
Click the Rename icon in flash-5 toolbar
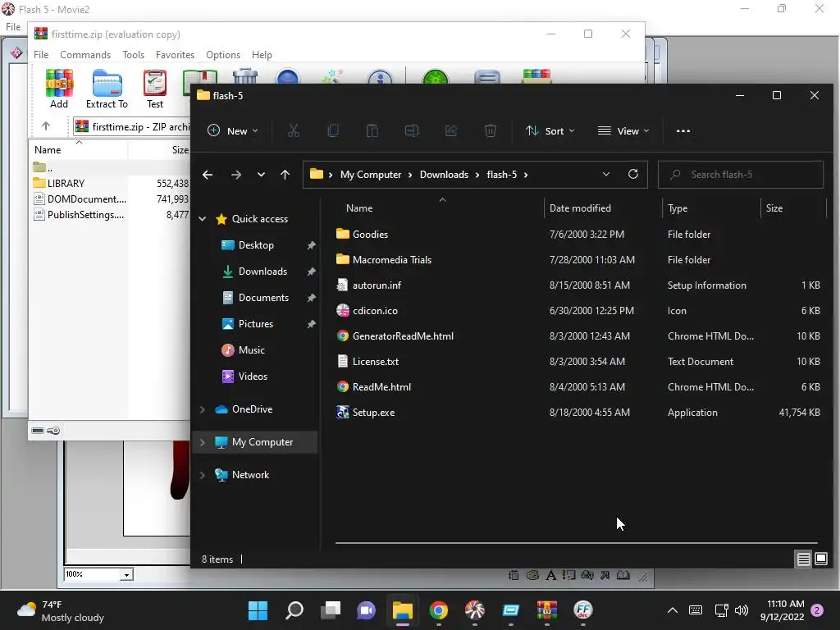click(412, 130)
